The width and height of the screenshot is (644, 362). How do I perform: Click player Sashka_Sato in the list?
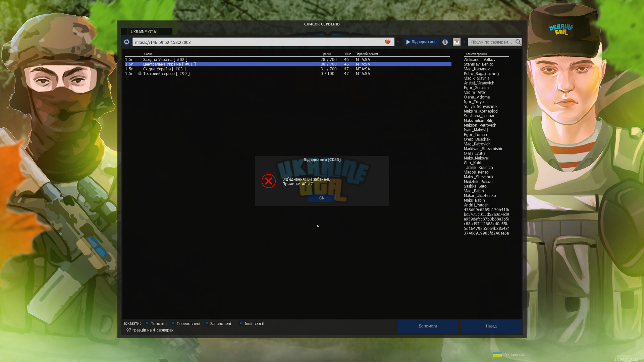point(475,186)
